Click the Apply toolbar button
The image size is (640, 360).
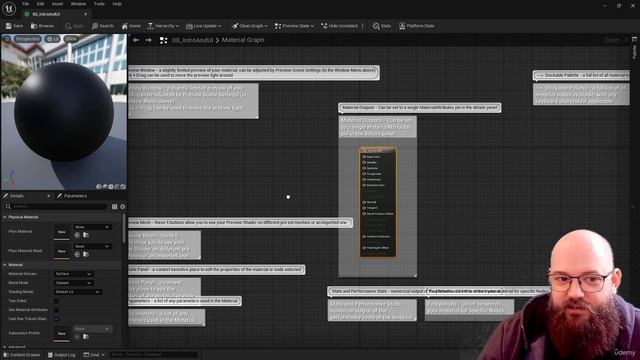pos(74,26)
